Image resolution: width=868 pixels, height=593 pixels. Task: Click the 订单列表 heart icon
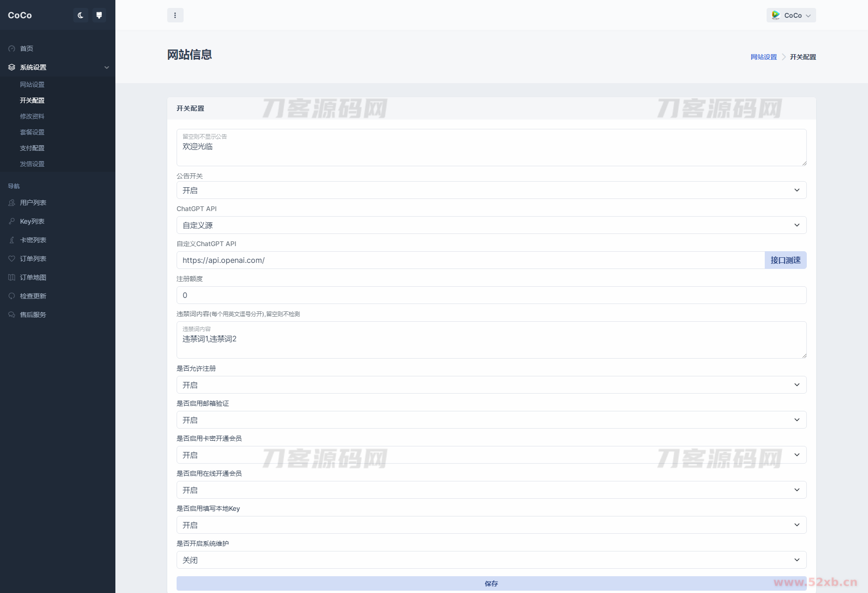pyautogui.click(x=12, y=259)
